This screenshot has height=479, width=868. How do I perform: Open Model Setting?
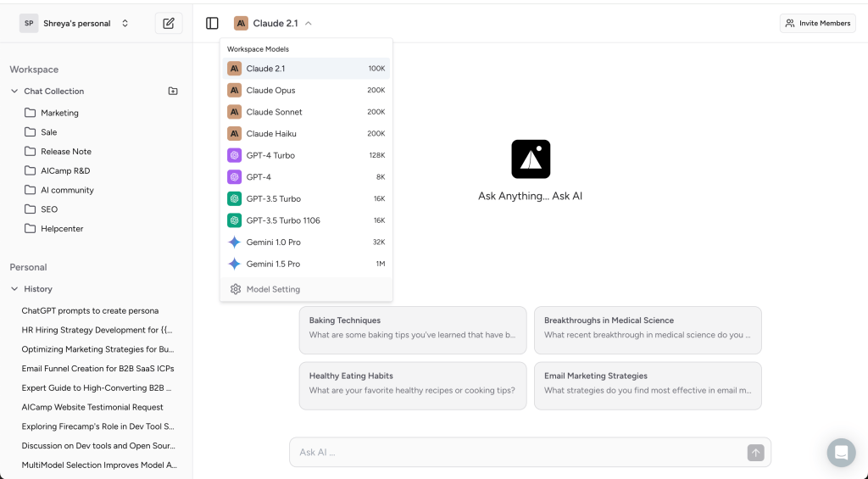[306, 289]
